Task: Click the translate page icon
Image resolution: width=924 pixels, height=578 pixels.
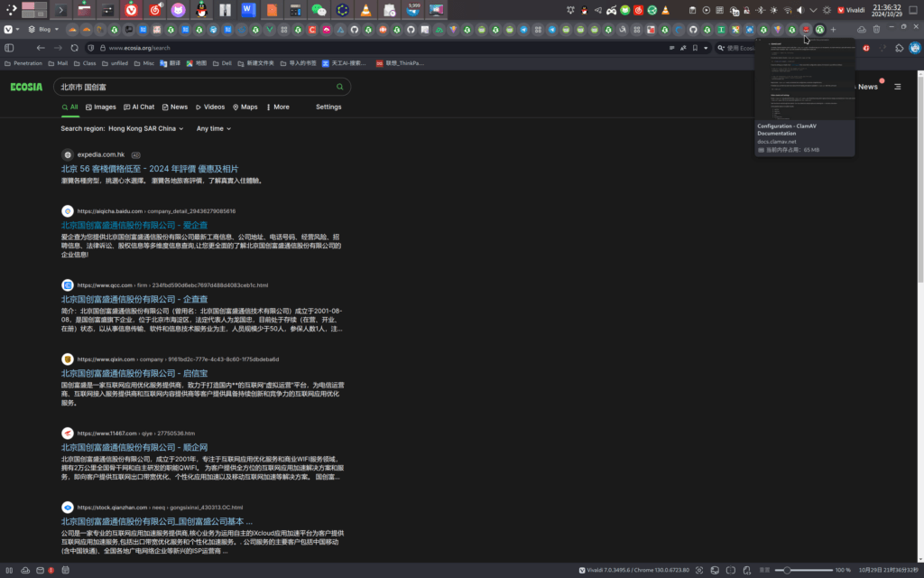Action: click(x=683, y=48)
